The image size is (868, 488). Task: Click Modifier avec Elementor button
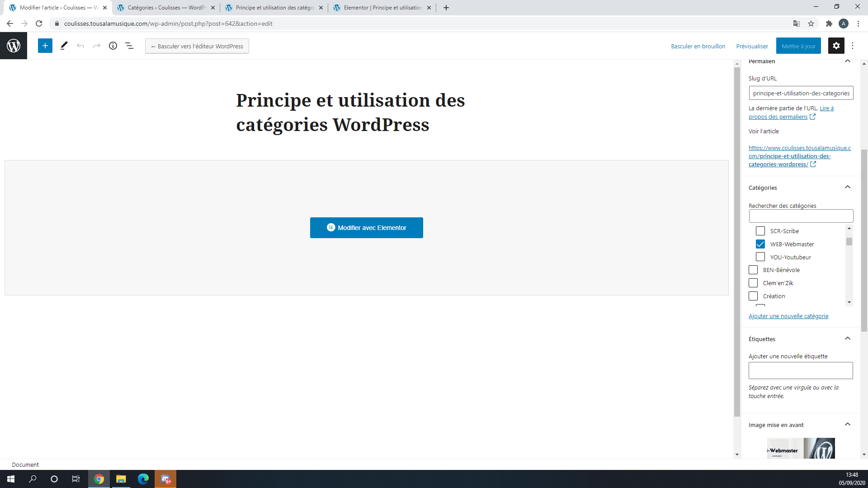366,228
